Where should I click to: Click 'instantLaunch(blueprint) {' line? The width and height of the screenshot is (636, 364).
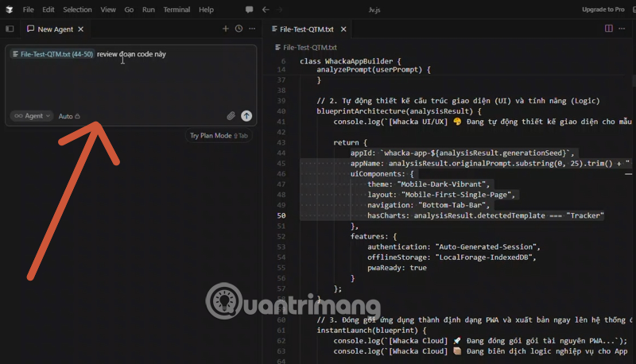[371, 331]
